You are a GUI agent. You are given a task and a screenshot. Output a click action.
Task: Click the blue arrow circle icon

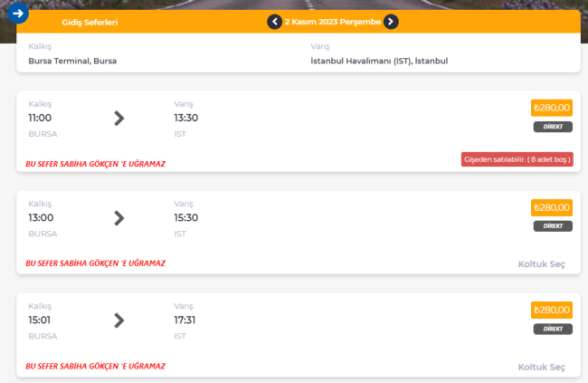17,14
